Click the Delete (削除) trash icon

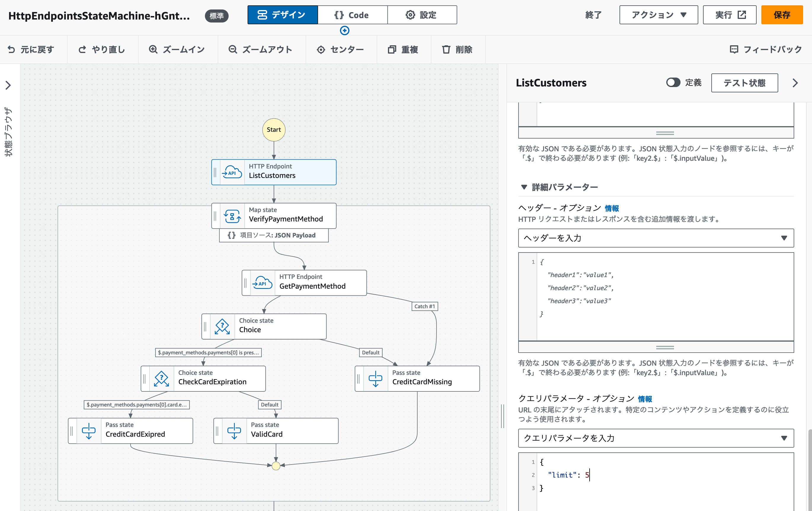[446, 49]
